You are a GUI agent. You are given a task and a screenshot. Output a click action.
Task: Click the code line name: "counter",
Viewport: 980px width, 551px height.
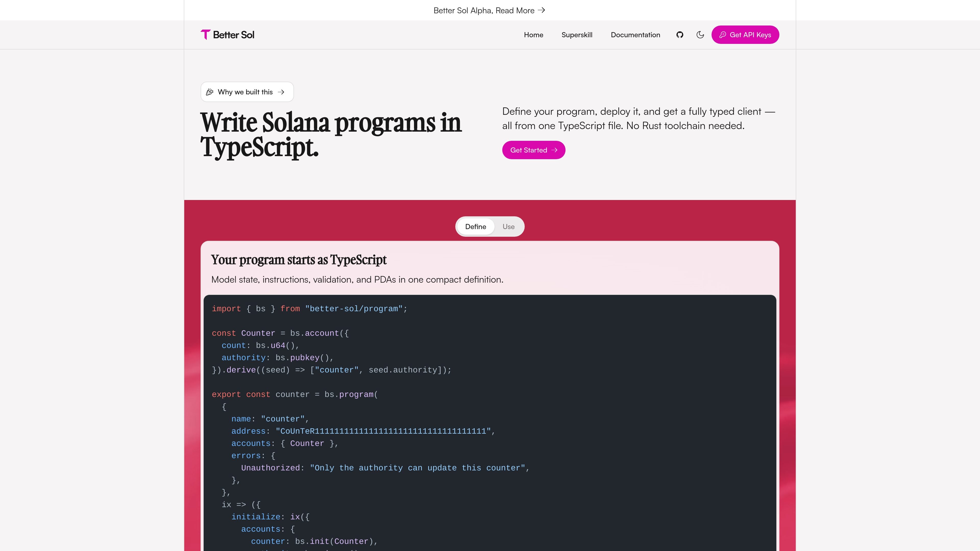click(x=270, y=419)
